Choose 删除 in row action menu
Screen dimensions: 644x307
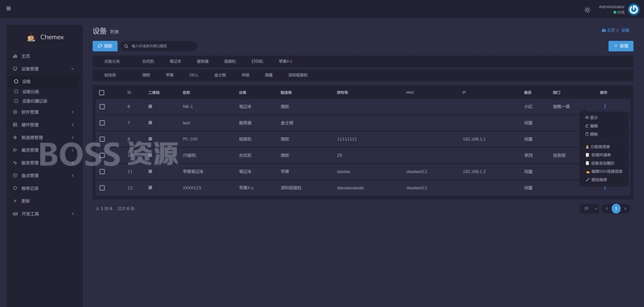pos(592,134)
